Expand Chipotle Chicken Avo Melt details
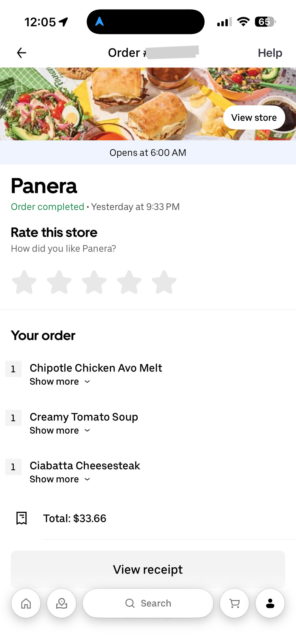The height and width of the screenshot is (644, 296). [x=60, y=382]
